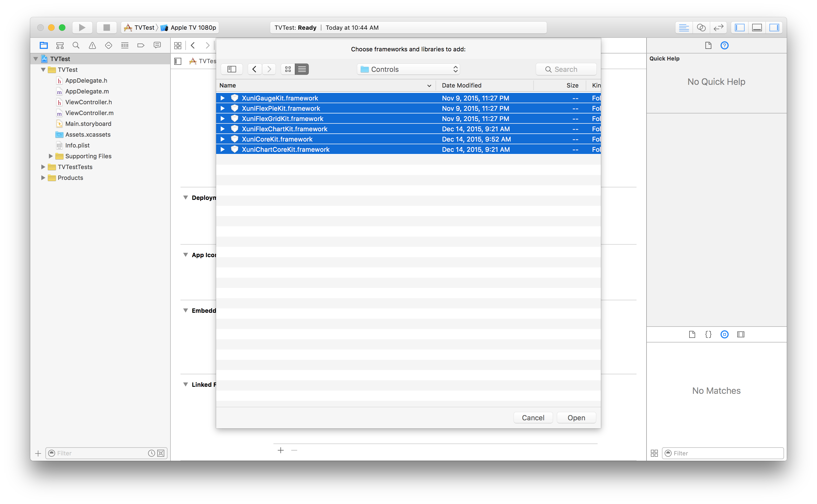Expand XuniGaugeKit.framework disclosure arrow
Image resolution: width=817 pixels, height=504 pixels.
222,98
